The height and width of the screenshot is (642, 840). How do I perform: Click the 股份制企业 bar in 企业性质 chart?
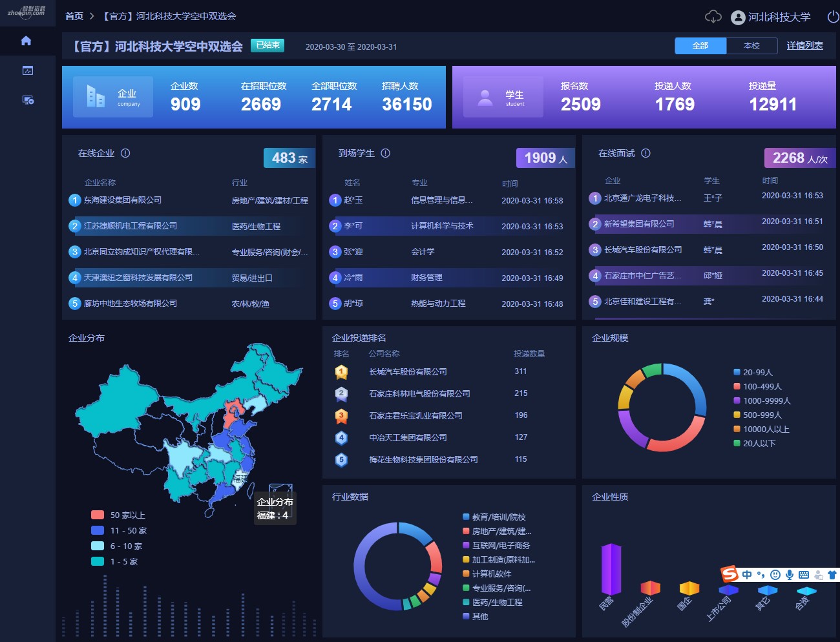[x=650, y=588]
